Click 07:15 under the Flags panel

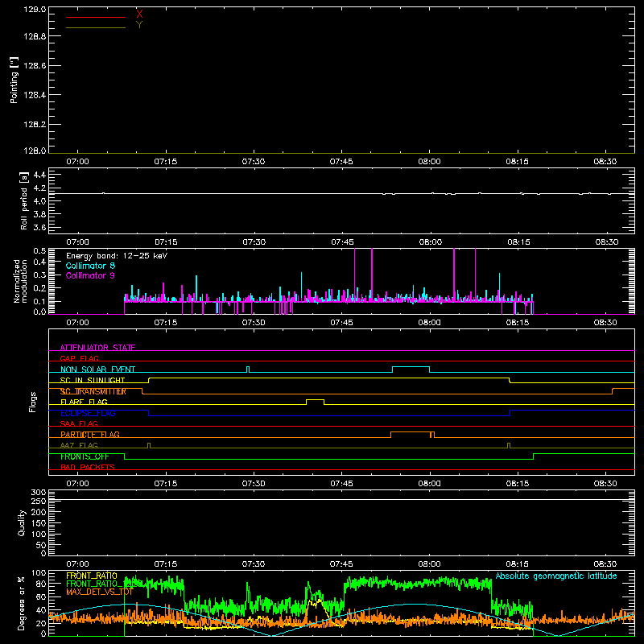(166, 484)
